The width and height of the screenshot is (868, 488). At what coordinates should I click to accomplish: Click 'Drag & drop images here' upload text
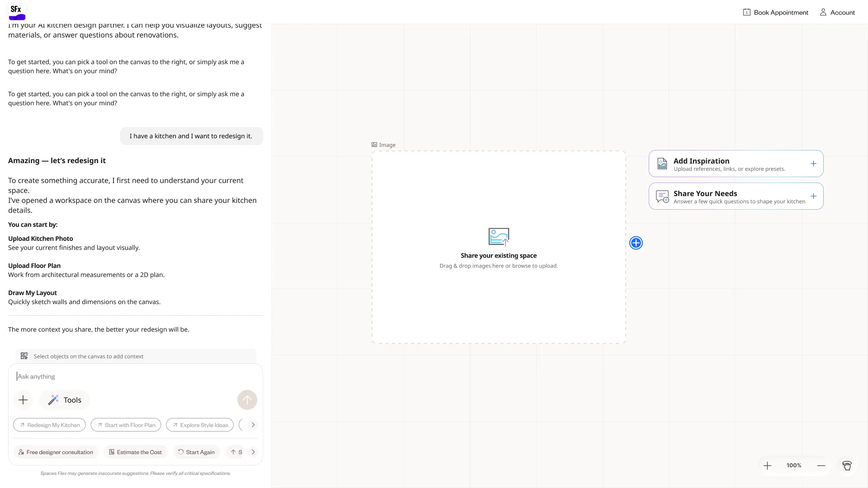pos(499,266)
